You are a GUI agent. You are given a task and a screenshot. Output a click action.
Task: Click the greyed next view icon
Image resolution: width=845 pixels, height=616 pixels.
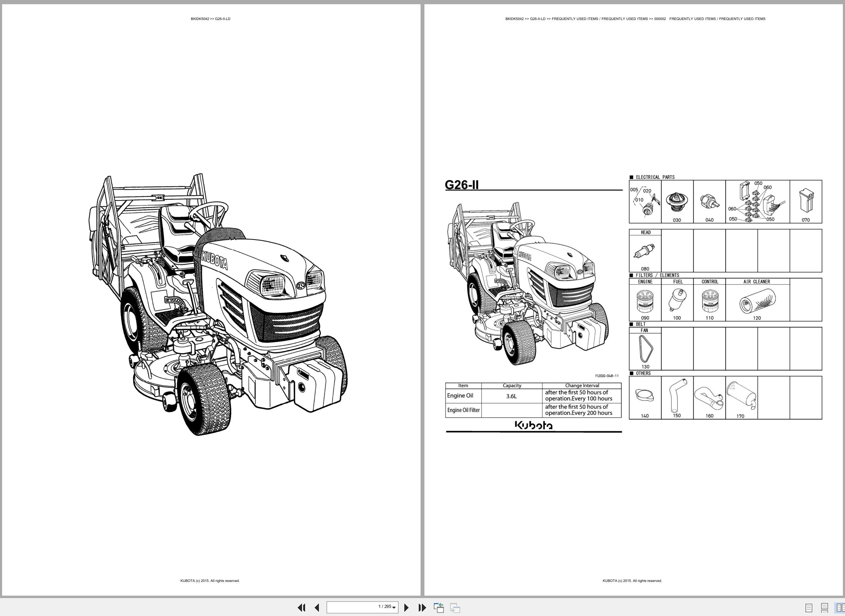point(455,608)
